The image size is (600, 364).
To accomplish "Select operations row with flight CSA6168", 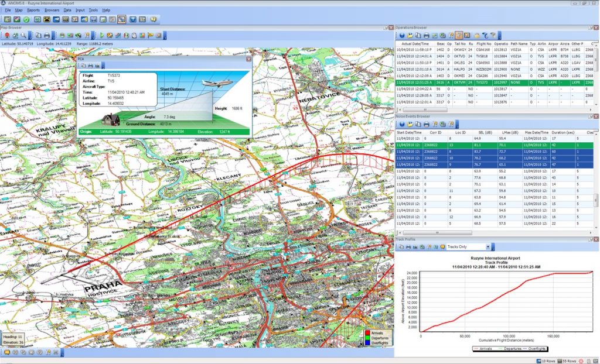I will pyautogui.click(x=495, y=50).
